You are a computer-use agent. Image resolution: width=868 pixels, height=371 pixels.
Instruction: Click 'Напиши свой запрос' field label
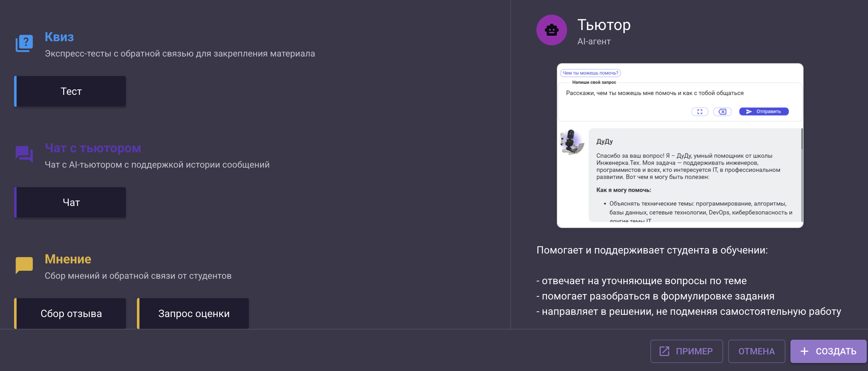594,82
